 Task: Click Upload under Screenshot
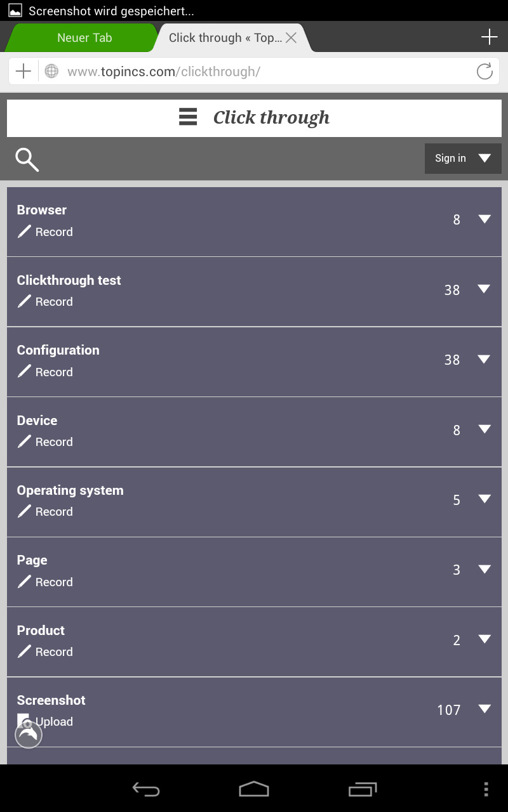click(x=54, y=722)
